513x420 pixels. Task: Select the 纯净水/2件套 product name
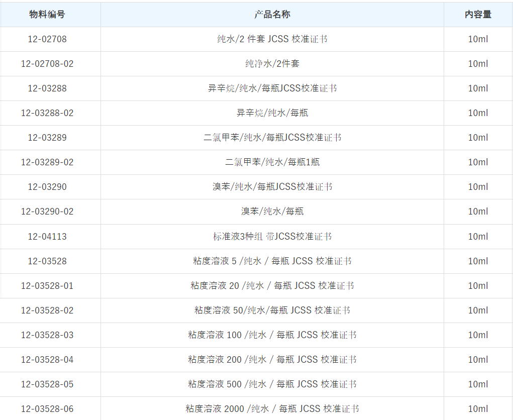pos(272,64)
